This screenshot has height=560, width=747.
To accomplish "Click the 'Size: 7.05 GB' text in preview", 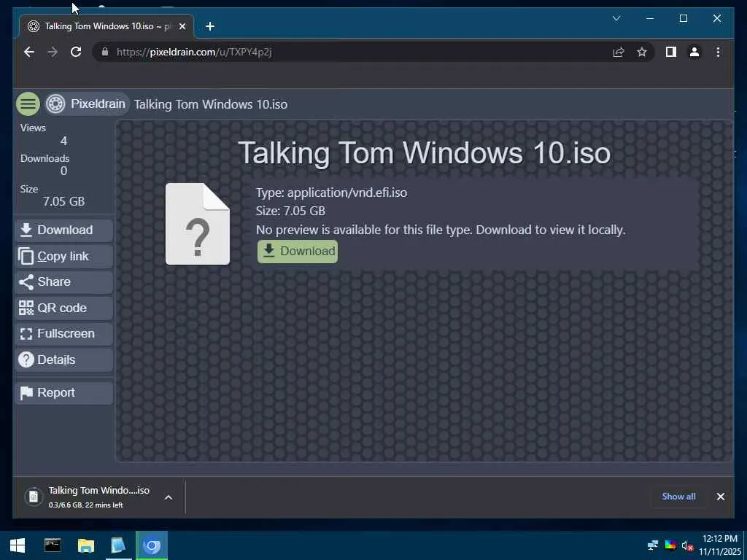I will (x=290, y=211).
